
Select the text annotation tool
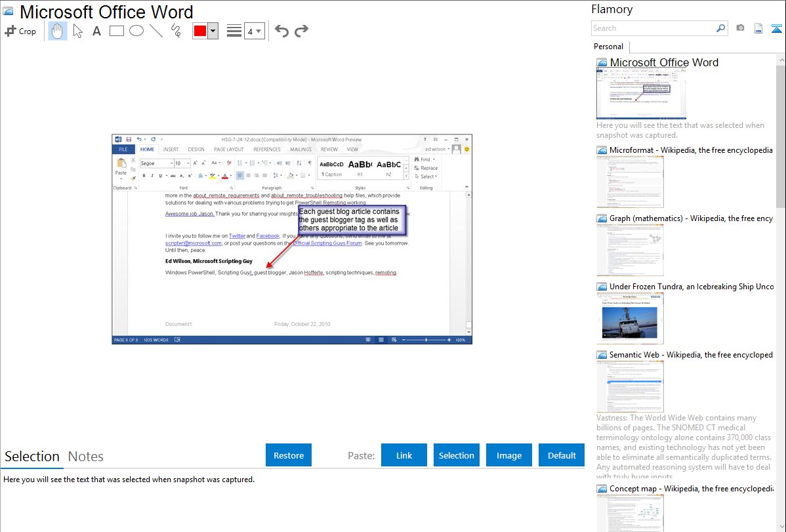96,31
